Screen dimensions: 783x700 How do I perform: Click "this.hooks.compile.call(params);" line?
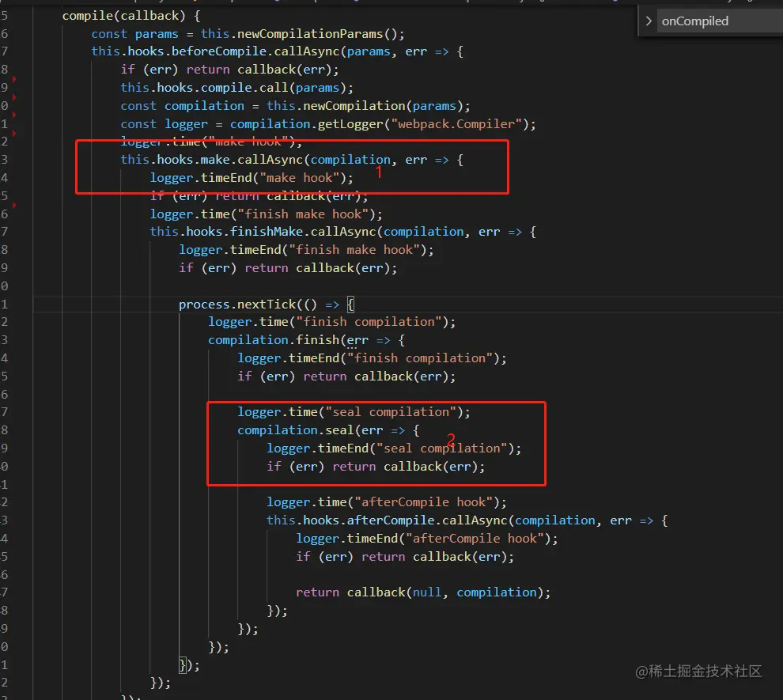[236, 87]
